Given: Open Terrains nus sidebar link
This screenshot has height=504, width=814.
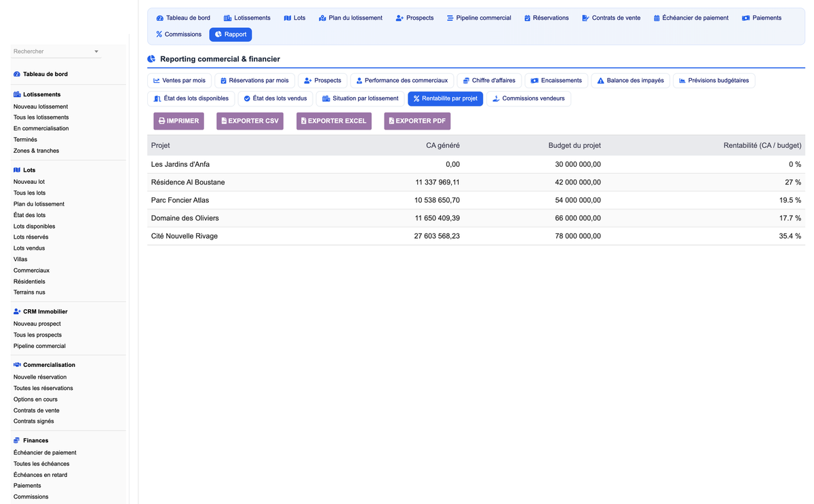Looking at the screenshot, I should pos(29,292).
